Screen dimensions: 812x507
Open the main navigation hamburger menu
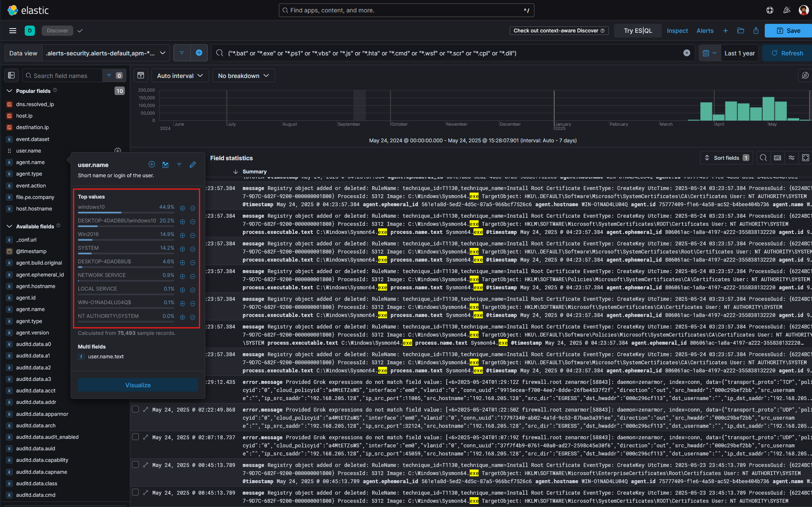pos(13,31)
